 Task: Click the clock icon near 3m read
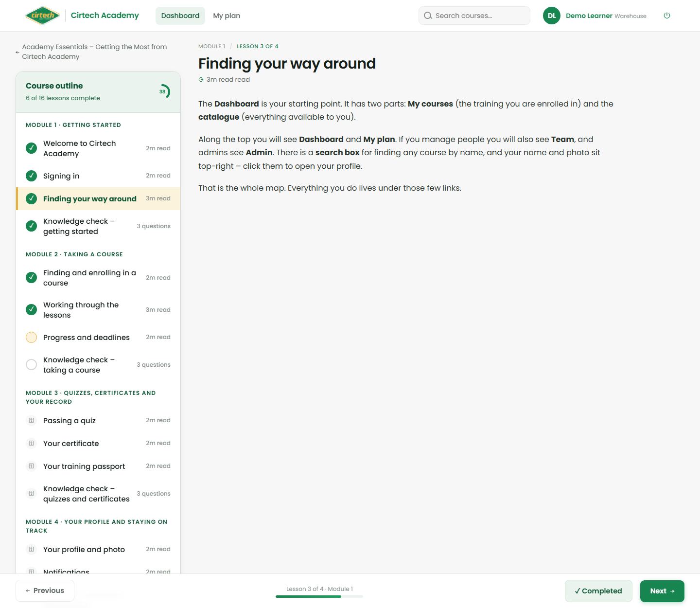coord(201,80)
